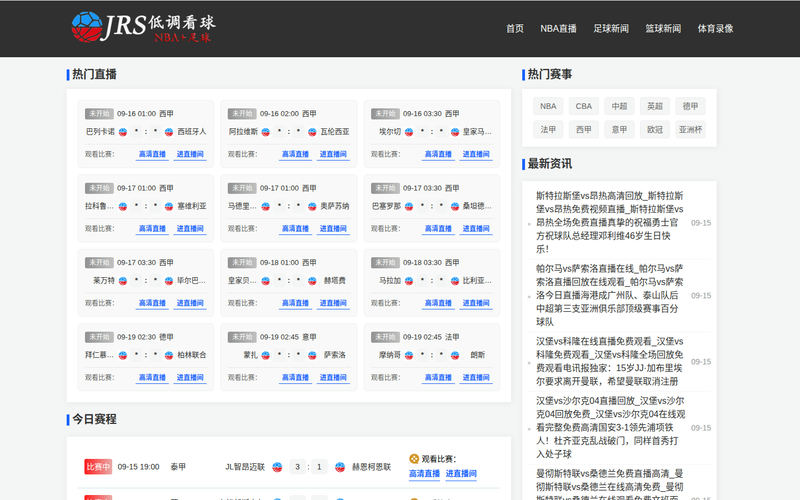The image size is (800, 500).
Task: Click the JRS低调看球 site logo
Action: pos(143,27)
